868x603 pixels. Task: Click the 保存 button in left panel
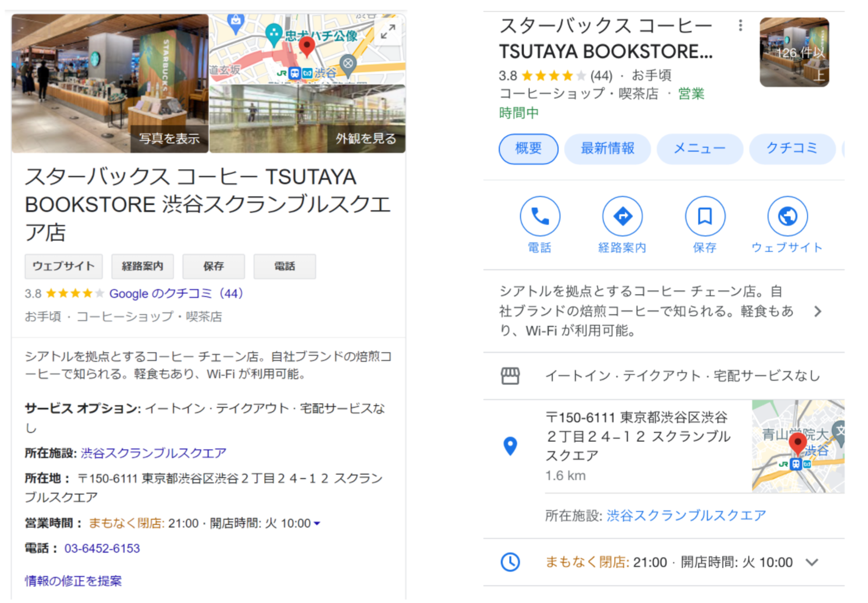[214, 266]
